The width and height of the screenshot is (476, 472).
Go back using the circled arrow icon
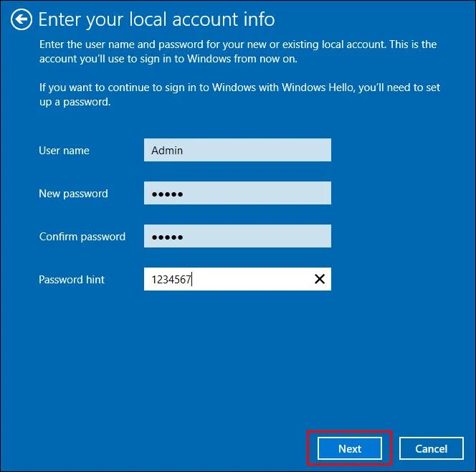click(x=22, y=19)
